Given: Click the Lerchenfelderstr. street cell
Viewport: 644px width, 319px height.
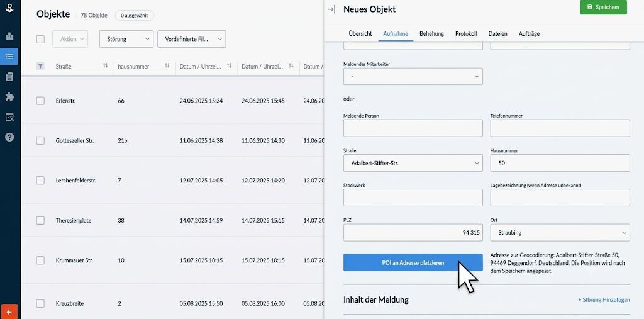Looking at the screenshot, I should tap(75, 181).
